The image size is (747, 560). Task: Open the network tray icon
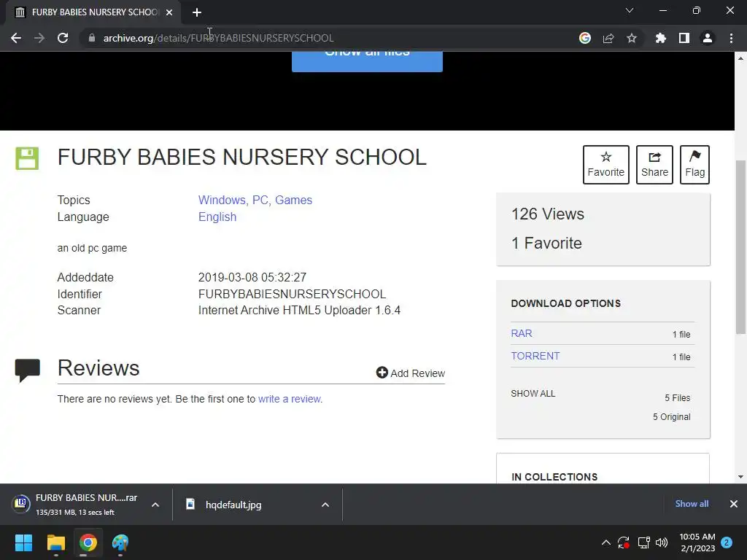(x=643, y=542)
